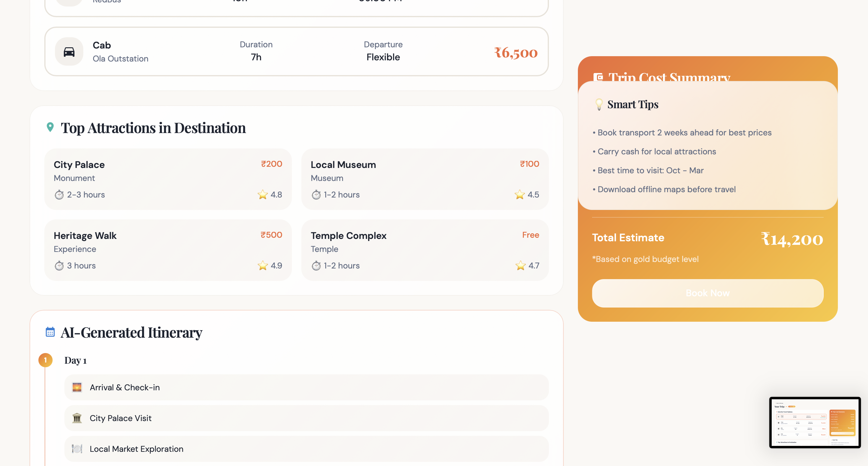
Task: Open the page preview thumbnail at bottom right
Action: (815, 423)
